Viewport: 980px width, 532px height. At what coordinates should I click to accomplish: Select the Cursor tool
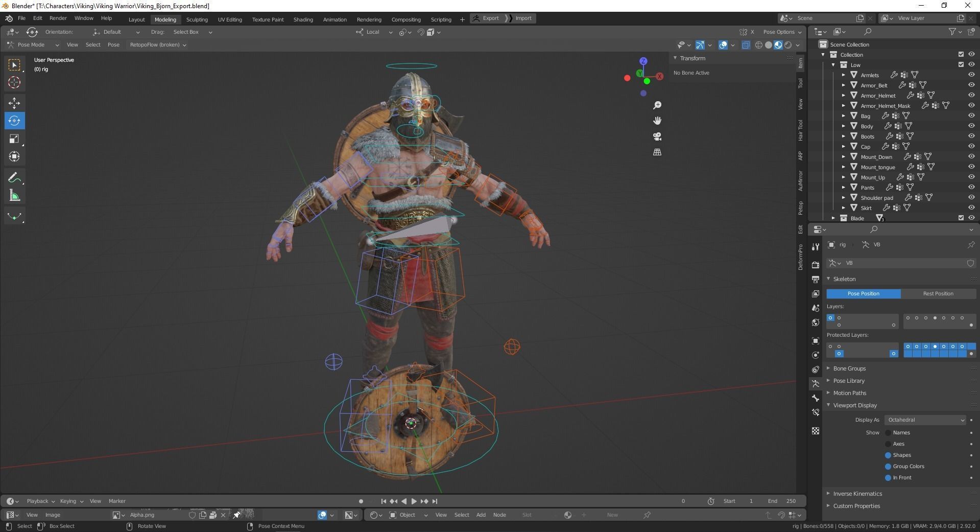click(14, 82)
